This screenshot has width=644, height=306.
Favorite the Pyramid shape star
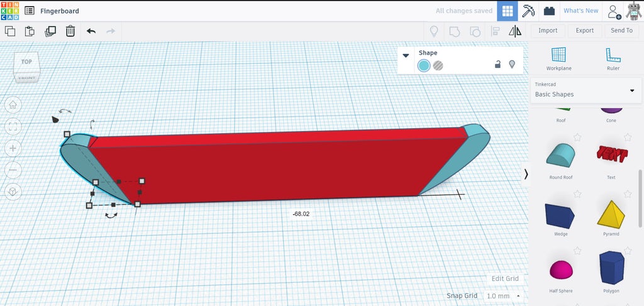click(627, 194)
